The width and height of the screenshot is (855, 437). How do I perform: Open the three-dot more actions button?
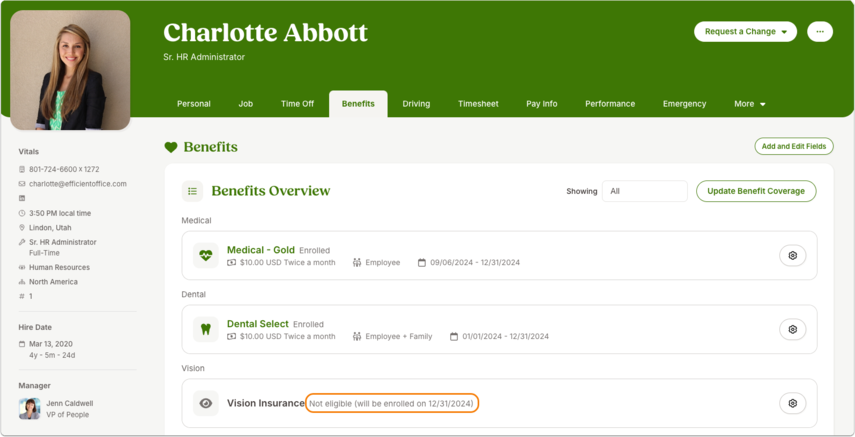820,32
